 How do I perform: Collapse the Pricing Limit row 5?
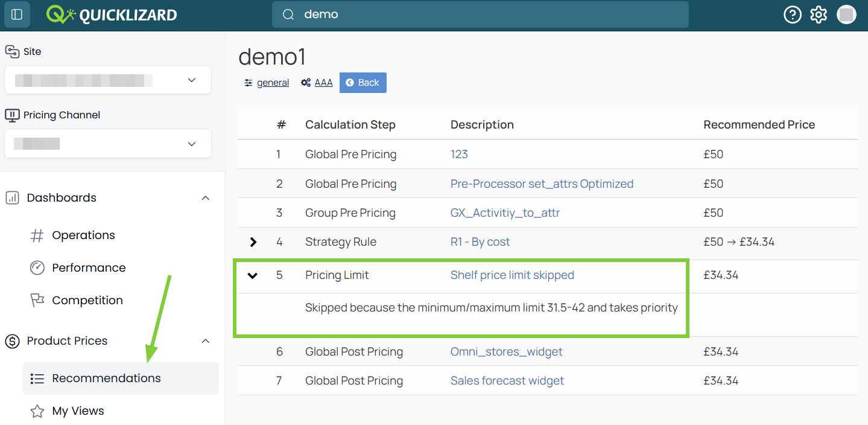[x=253, y=275]
